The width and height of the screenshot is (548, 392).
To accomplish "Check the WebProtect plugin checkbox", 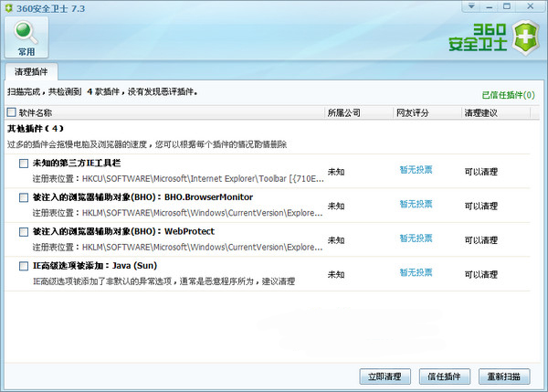I will (24, 232).
